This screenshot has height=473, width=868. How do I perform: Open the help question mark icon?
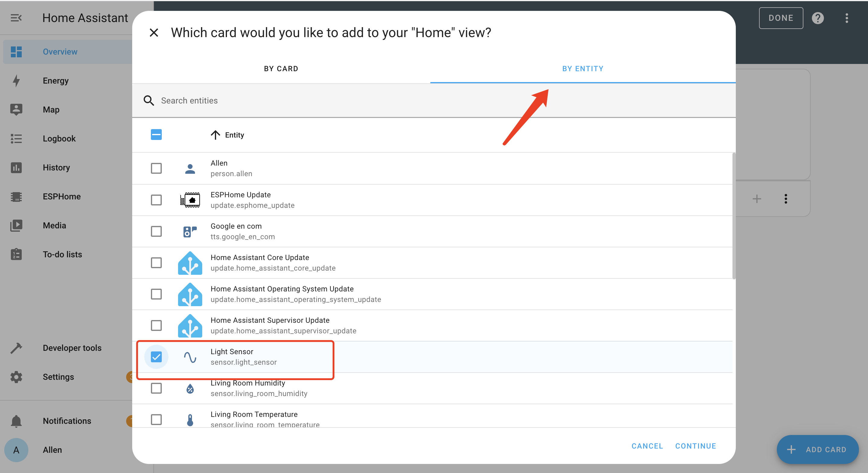[818, 18]
